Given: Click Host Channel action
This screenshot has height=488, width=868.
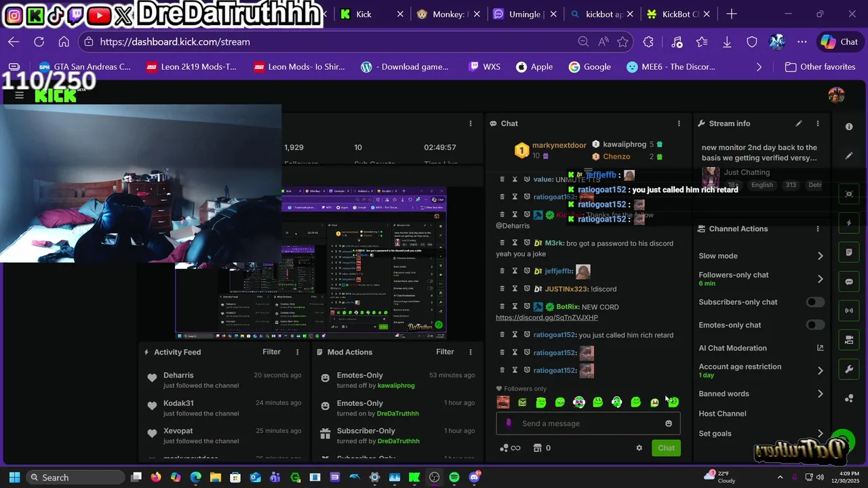Looking at the screenshot, I should 722,413.
